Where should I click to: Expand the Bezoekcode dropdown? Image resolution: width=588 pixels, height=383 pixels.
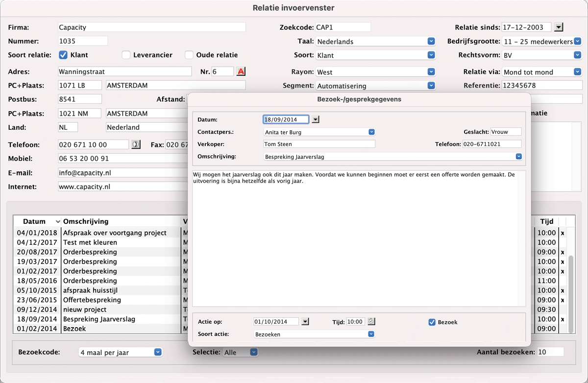157,352
